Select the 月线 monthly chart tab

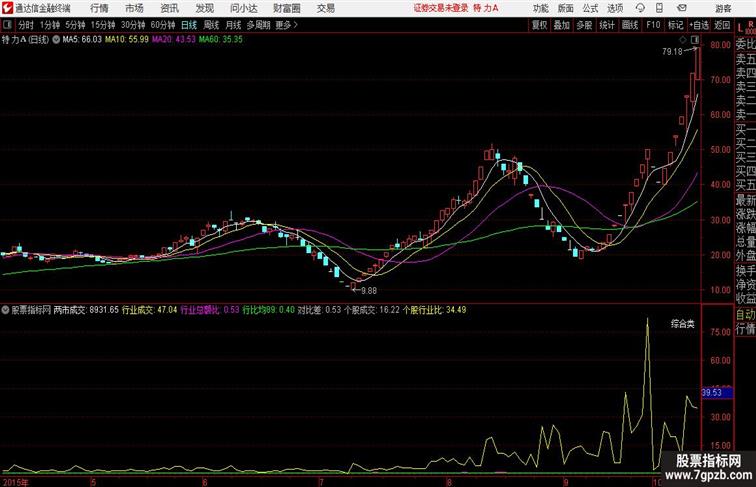point(233,25)
